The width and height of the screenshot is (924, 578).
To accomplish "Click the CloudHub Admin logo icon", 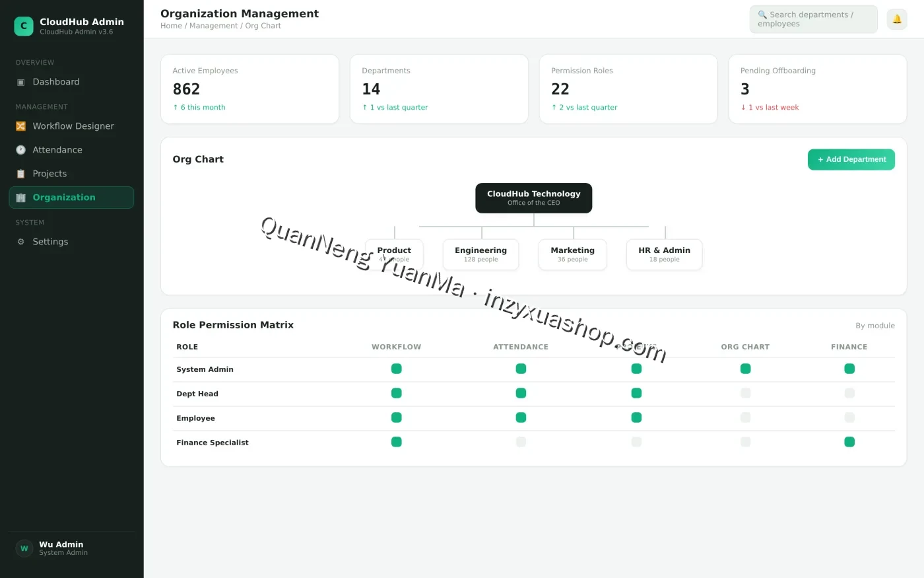I will [x=24, y=26].
